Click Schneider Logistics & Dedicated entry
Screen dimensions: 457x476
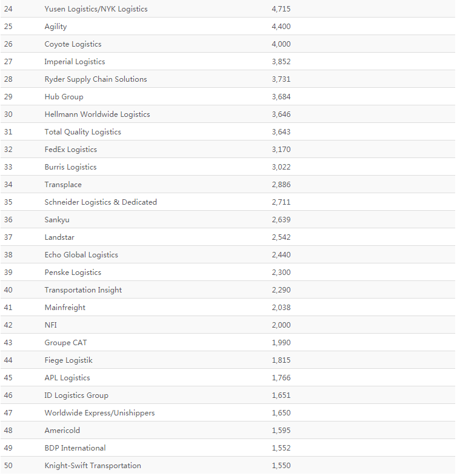(x=101, y=202)
